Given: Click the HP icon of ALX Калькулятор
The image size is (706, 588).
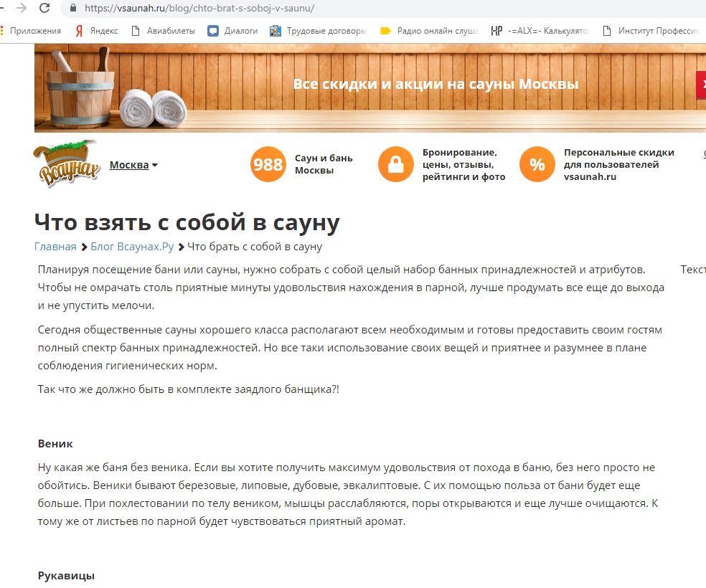Looking at the screenshot, I should pyautogui.click(x=496, y=31).
